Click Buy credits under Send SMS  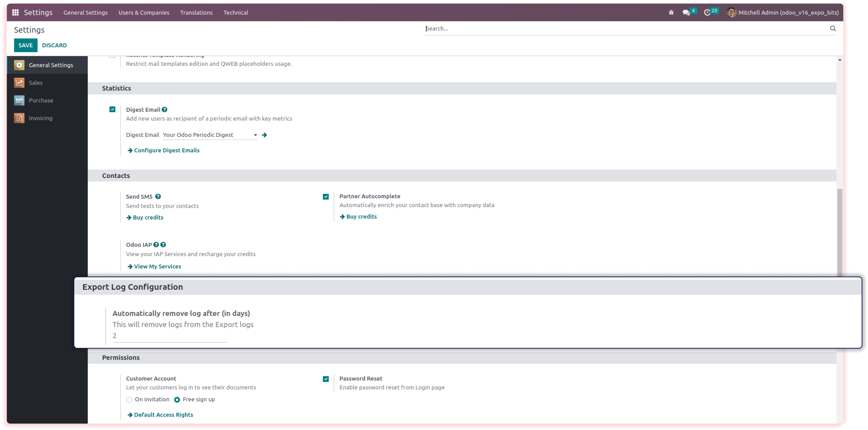click(x=148, y=217)
